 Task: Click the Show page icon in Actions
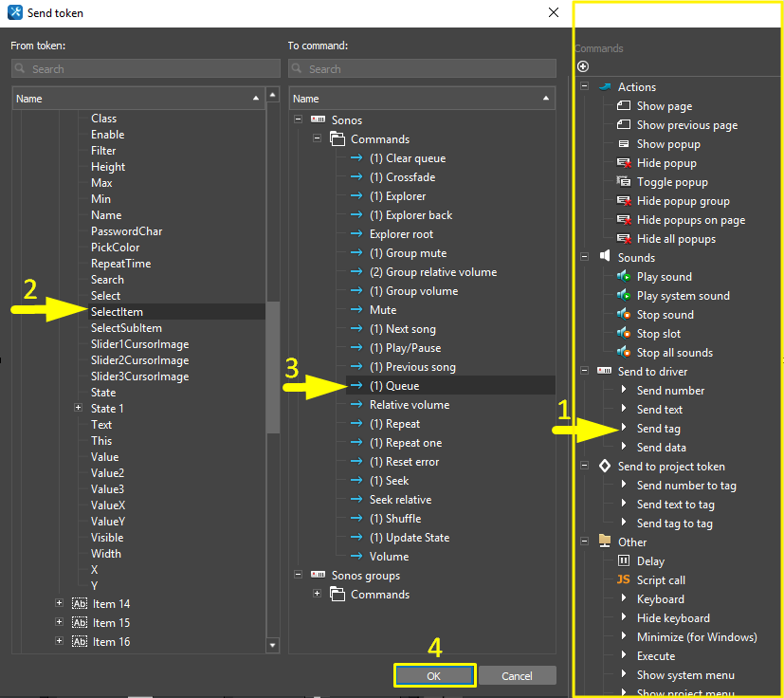click(623, 106)
